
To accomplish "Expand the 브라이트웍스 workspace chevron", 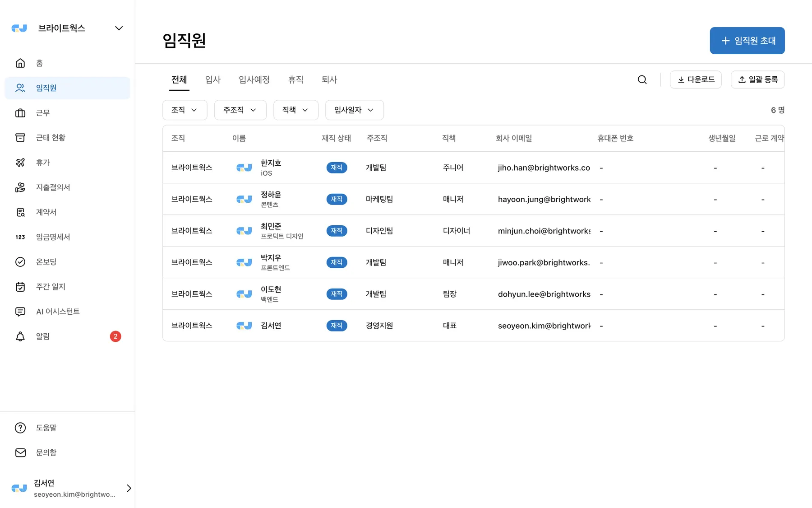I will coord(119,28).
